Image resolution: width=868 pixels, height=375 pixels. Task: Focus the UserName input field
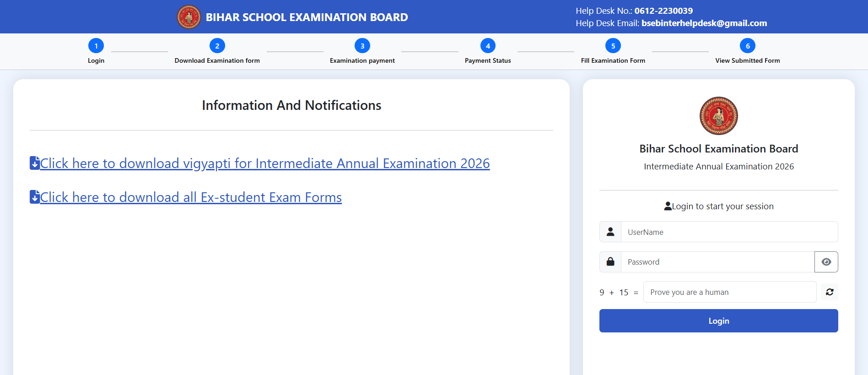point(729,232)
